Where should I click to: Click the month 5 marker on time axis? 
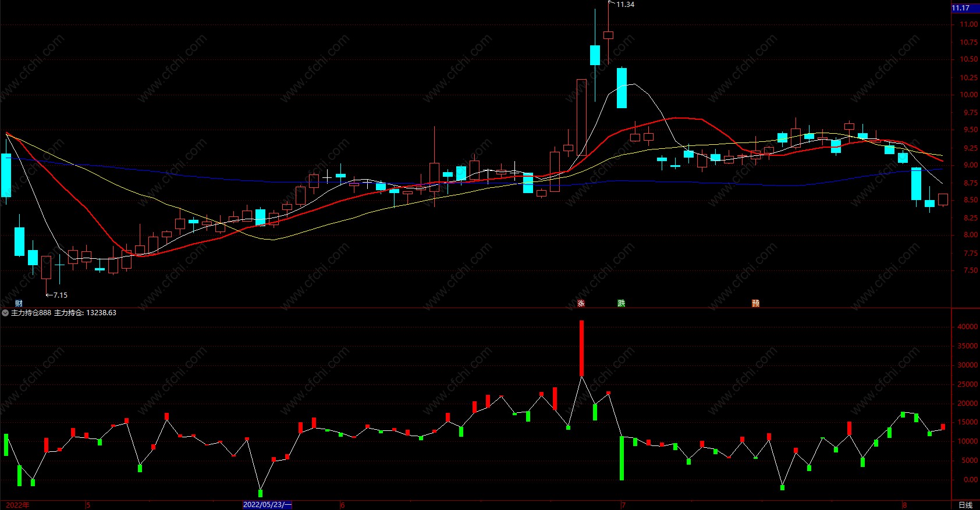[x=88, y=505]
